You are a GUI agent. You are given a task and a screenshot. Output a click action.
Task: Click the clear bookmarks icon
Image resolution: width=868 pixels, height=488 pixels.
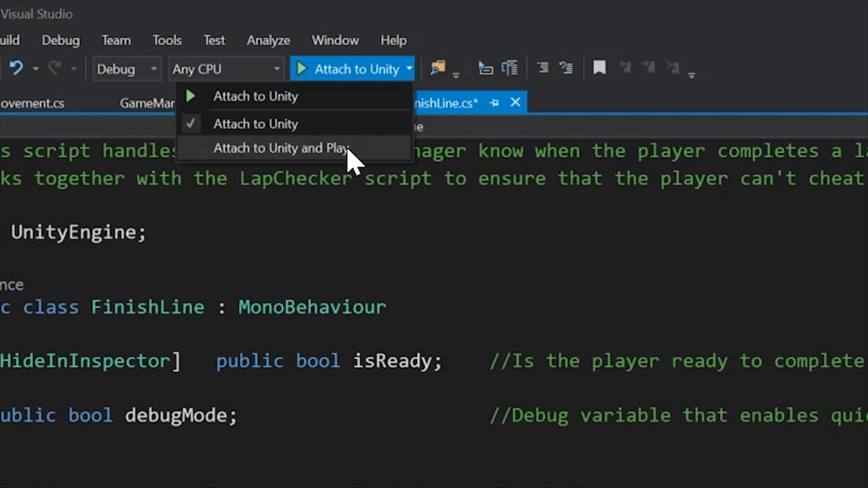pos(673,68)
